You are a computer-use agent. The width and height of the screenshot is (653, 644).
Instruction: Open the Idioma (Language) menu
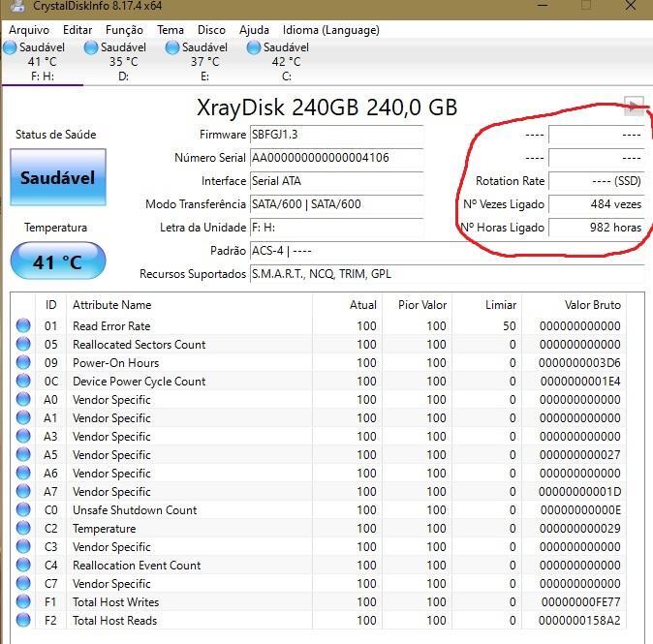tap(331, 30)
